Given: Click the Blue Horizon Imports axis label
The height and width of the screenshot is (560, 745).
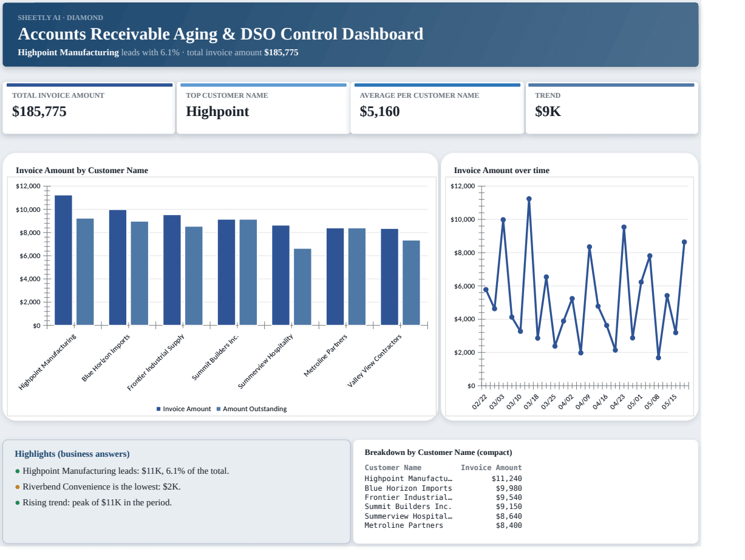Looking at the screenshot, I should 106,358.
